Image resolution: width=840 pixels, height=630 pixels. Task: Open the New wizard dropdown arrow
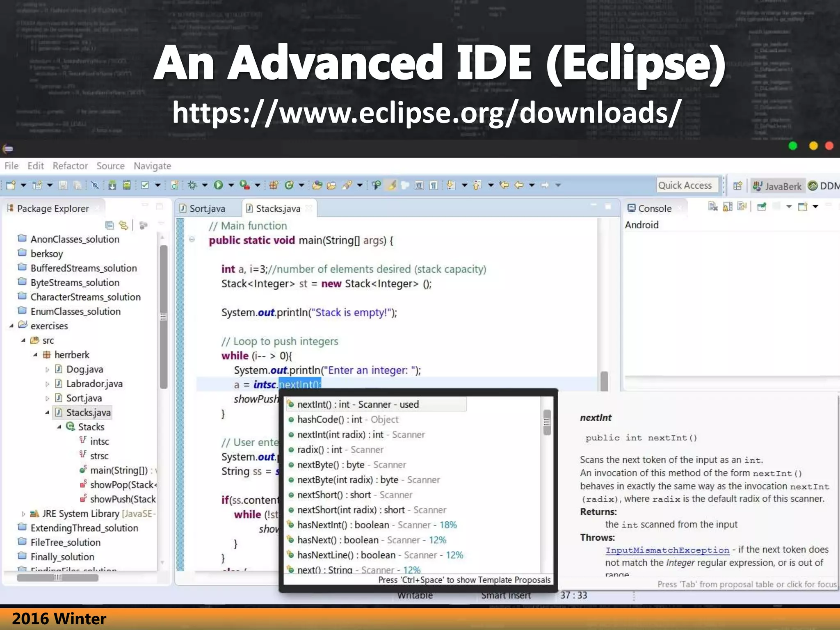pos(23,185)
